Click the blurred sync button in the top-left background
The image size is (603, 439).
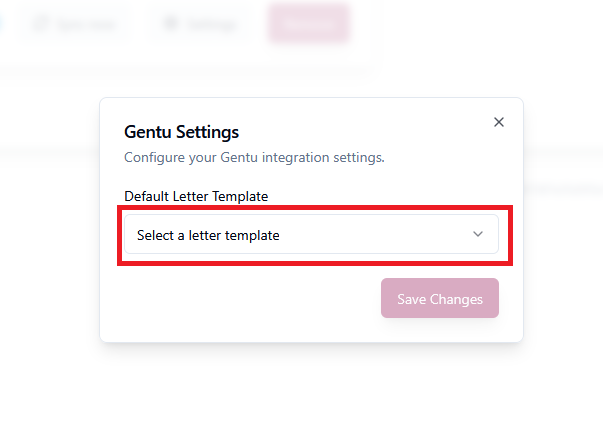coord(74,24)
